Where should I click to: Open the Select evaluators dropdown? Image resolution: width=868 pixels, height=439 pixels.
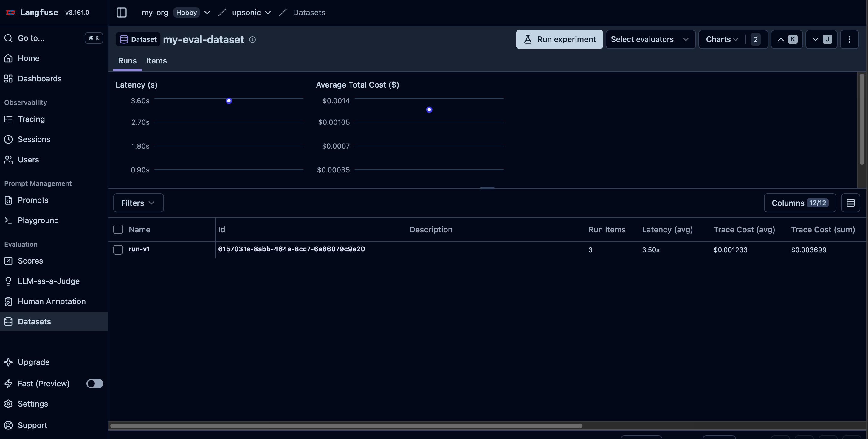650,39
